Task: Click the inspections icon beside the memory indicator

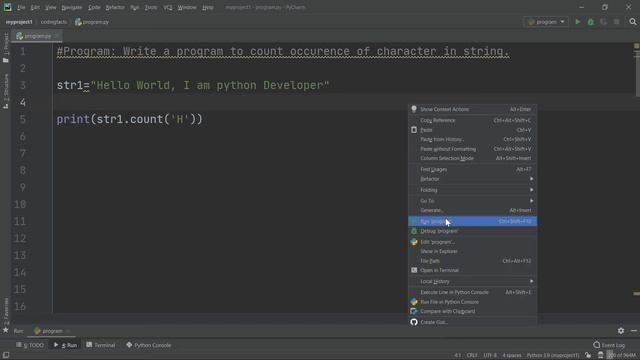Action: click(x=601, y=355)
